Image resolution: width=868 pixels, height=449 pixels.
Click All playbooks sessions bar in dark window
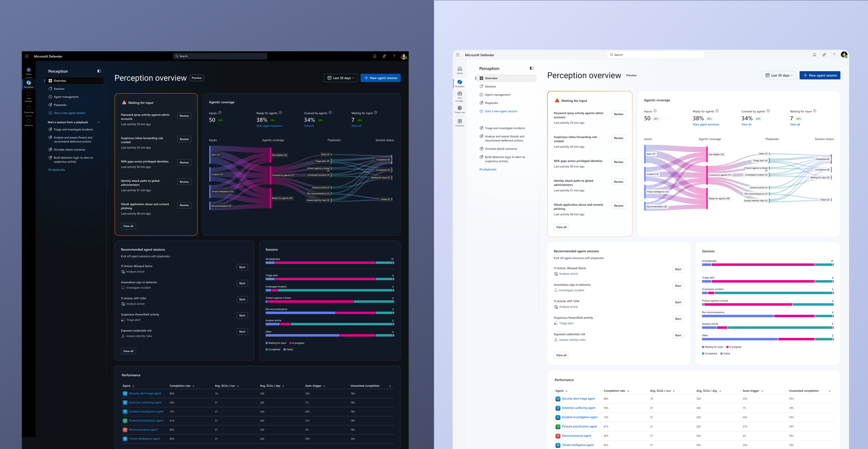329,263
